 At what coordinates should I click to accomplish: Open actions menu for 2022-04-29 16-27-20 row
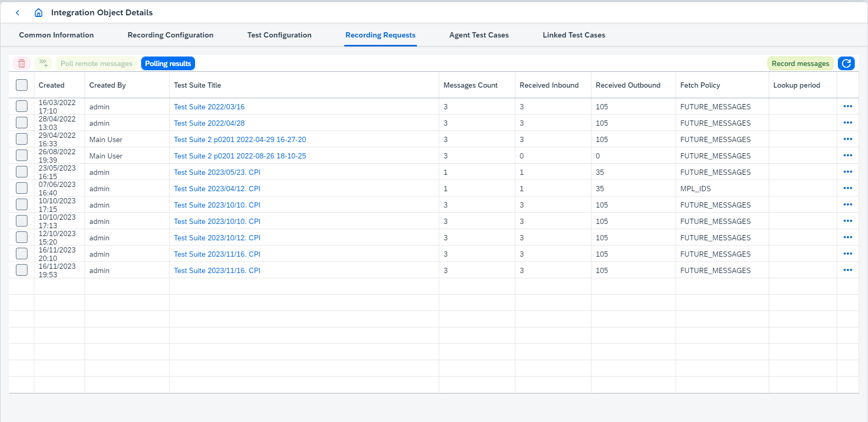(848, 139)
